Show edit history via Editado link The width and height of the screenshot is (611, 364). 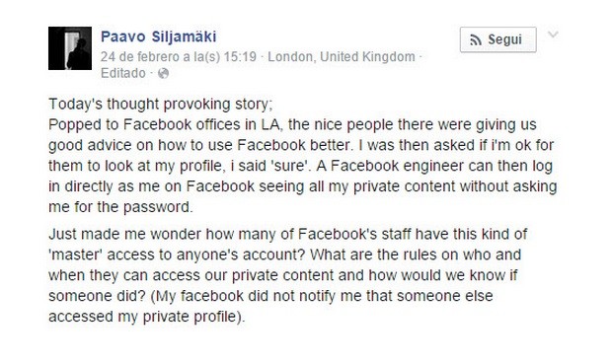(123, 73)
